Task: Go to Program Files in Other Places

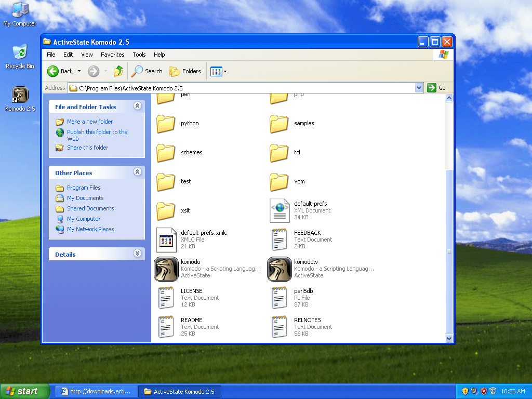Action: (84, 188)
